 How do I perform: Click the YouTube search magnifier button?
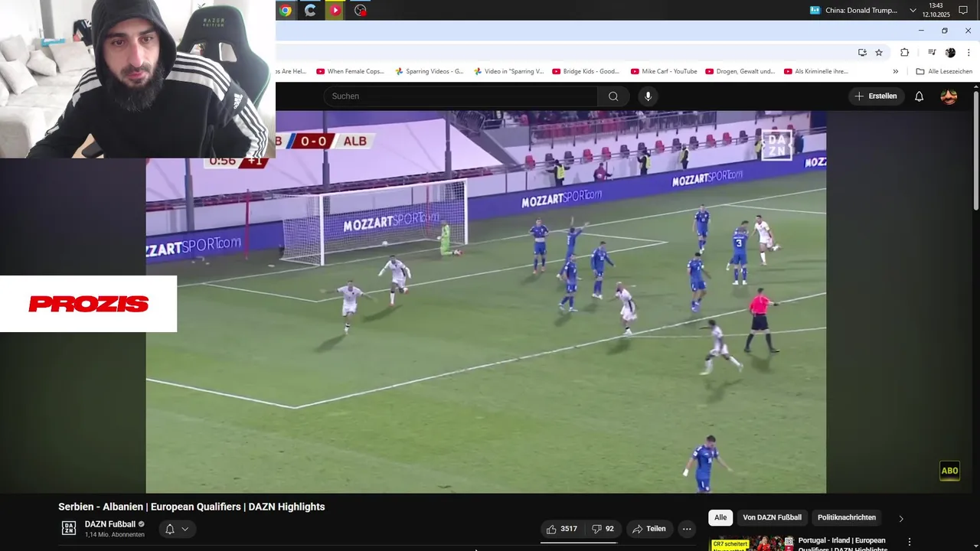[x=613, y=96]
